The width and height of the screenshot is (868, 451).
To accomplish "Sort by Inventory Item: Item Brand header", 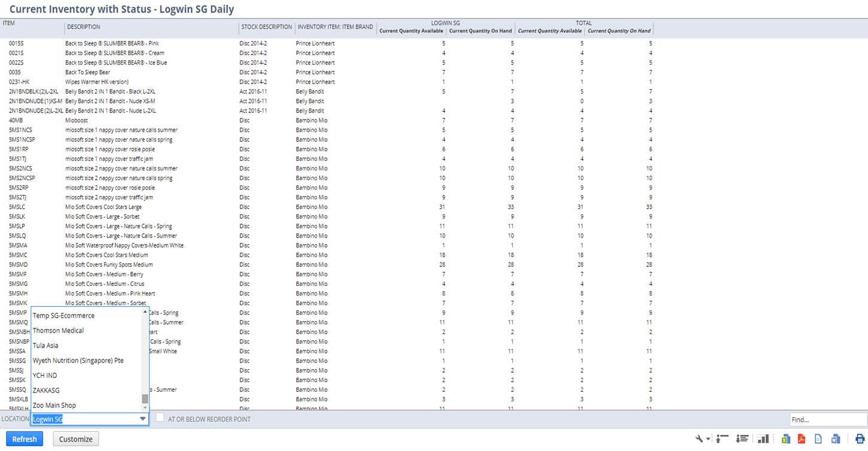I will tap(335, 27).
